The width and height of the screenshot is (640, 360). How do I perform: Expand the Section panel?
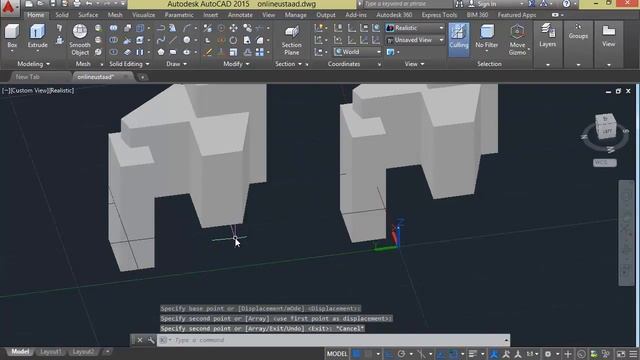pos(288,64)
